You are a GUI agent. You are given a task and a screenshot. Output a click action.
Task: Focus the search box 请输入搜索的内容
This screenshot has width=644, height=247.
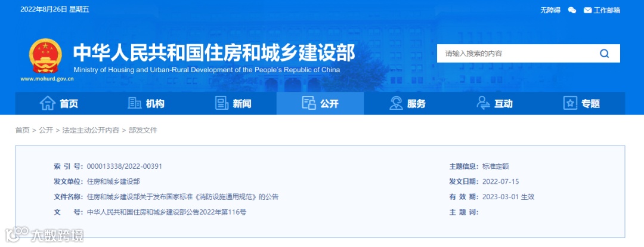tap(518, 54)
